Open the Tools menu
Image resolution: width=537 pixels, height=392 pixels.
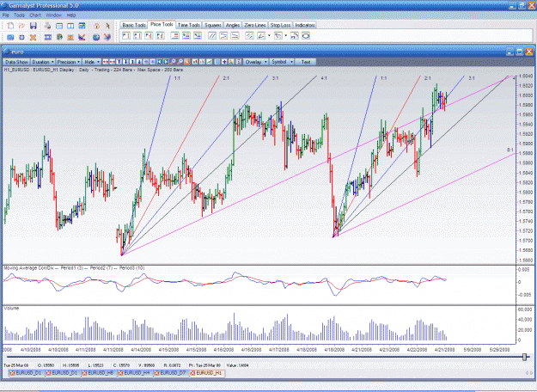[19, 15]
